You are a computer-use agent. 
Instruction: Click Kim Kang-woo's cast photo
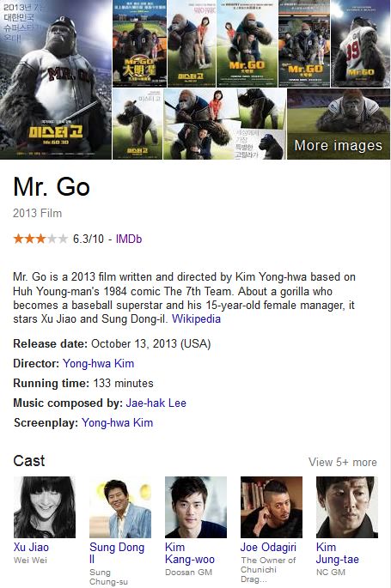196,507
